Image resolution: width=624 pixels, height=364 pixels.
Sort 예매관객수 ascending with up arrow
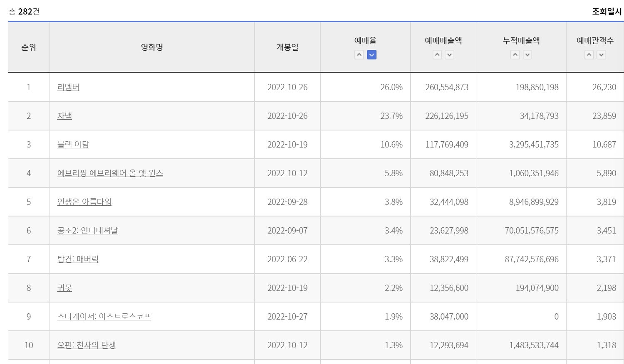[x=589, y=55]
